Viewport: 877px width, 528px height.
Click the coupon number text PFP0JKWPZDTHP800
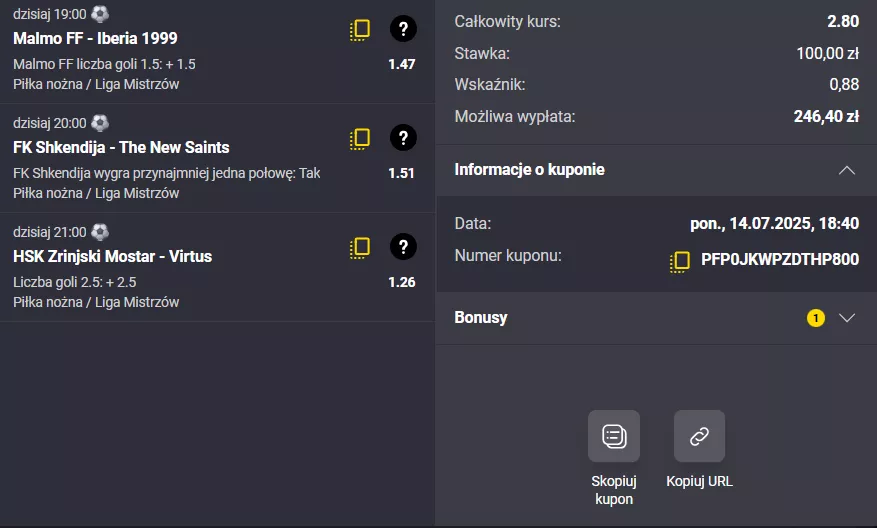(x=780, y=259)
